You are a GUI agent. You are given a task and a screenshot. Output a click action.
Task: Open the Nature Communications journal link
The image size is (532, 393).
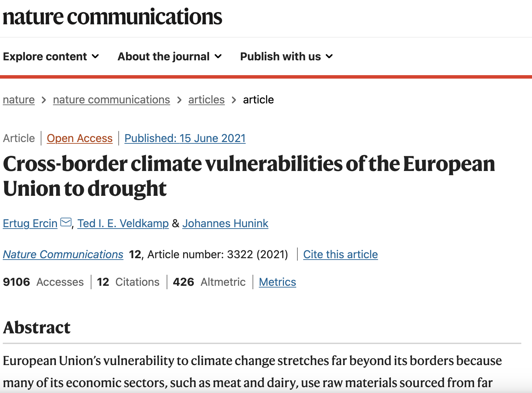pyautogui.click(x=63, y=254)
